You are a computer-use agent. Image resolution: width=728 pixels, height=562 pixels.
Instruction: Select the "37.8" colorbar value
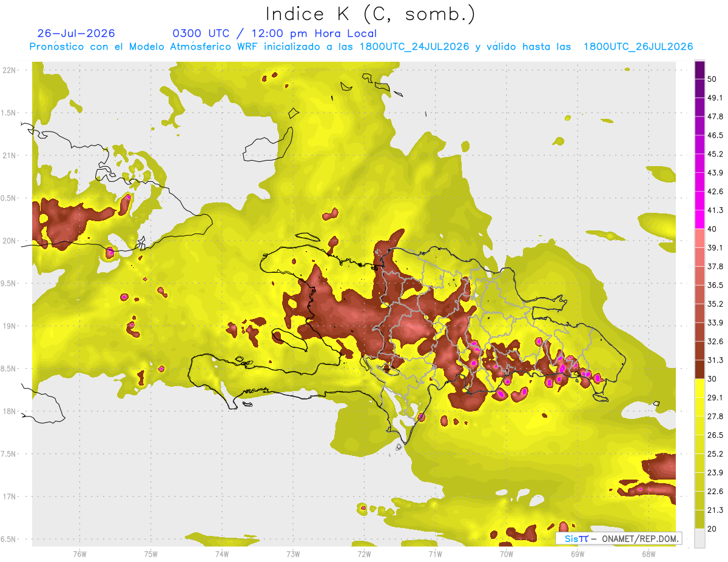click(x=715, y=266)
